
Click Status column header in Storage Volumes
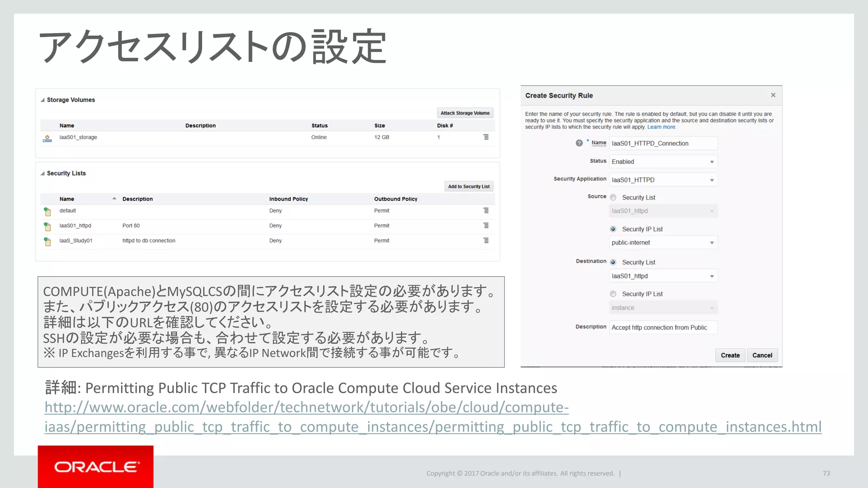tap(320, 125)
